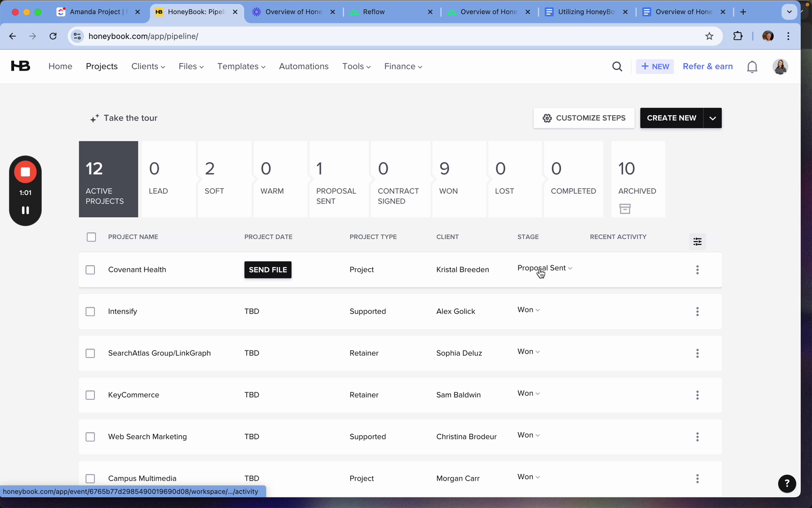Open Customize Steps settings
The height and width of the screenshot is (508, 812).
click(584, 118)
